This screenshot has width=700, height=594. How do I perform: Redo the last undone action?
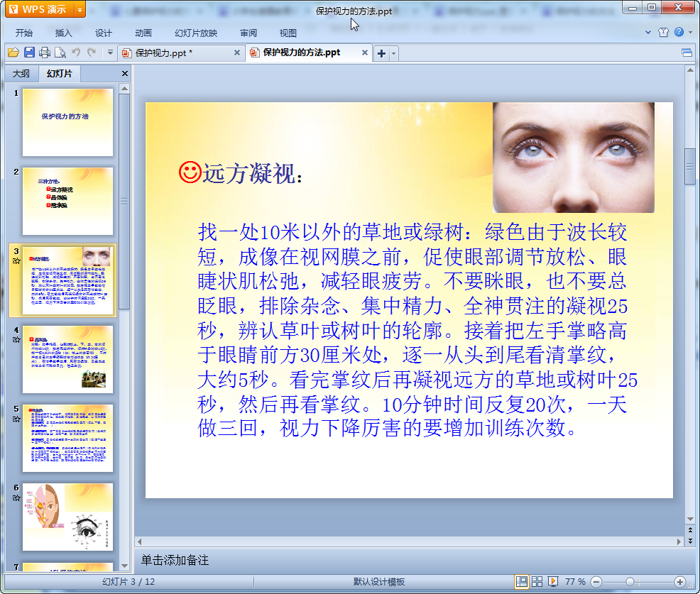tap(92, 53)
